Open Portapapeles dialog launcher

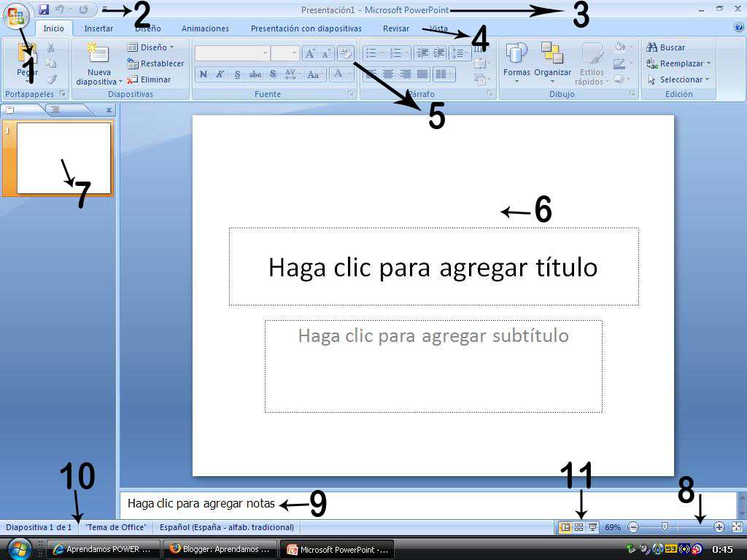click(63, 94)
